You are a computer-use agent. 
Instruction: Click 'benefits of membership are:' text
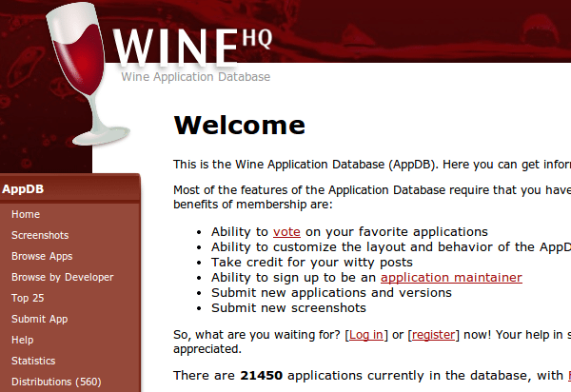click(x=253, y=205)
